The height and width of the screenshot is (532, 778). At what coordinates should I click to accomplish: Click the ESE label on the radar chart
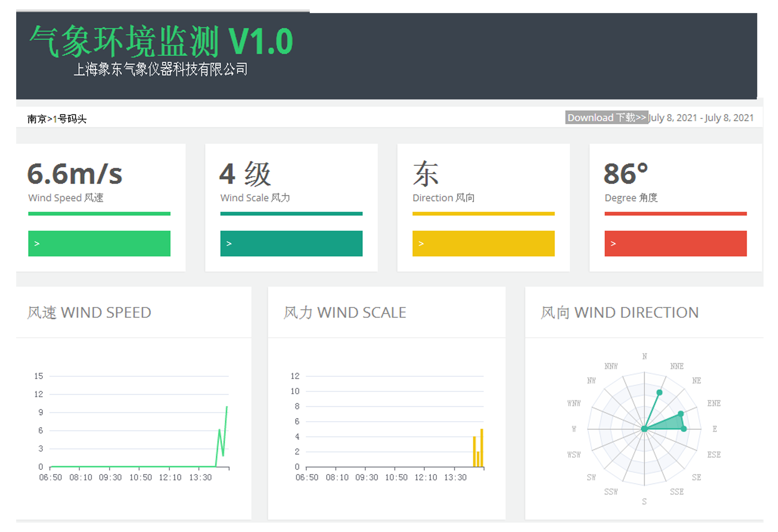[x=714, y=455]
